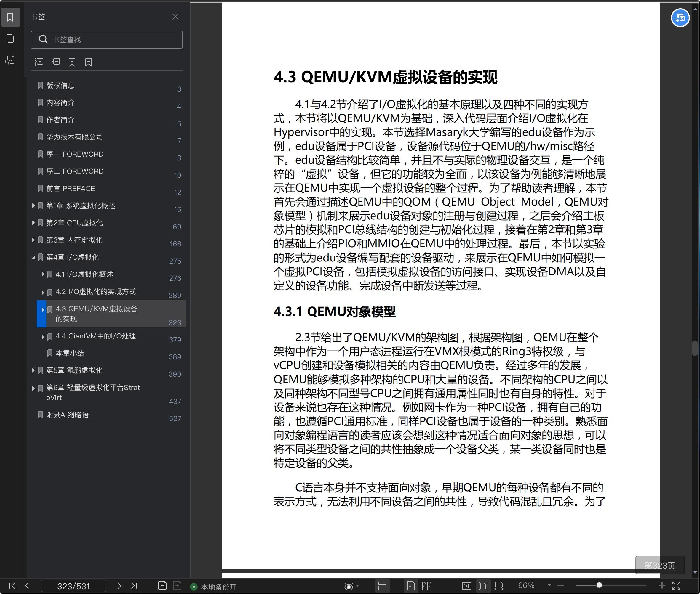Click page number 390 beside 第5章
The height and width of the screenshot is (594, 700).
(x=175, y=374)
